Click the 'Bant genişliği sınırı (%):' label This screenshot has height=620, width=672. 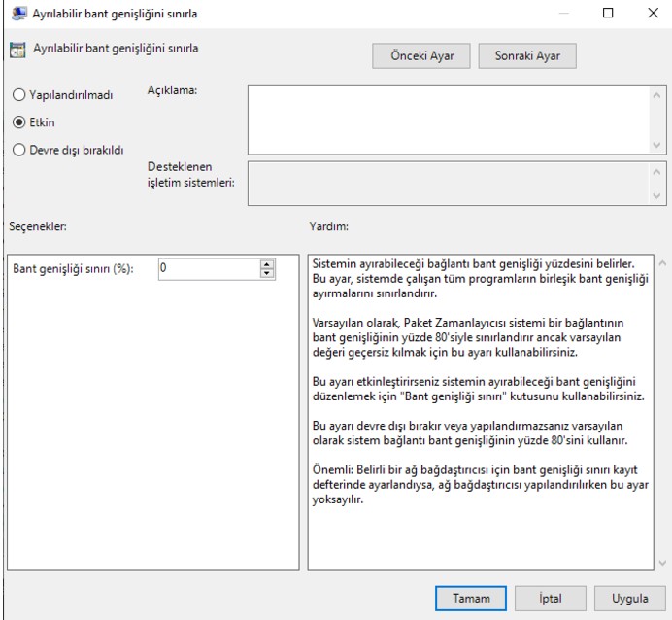coord(73,269)
